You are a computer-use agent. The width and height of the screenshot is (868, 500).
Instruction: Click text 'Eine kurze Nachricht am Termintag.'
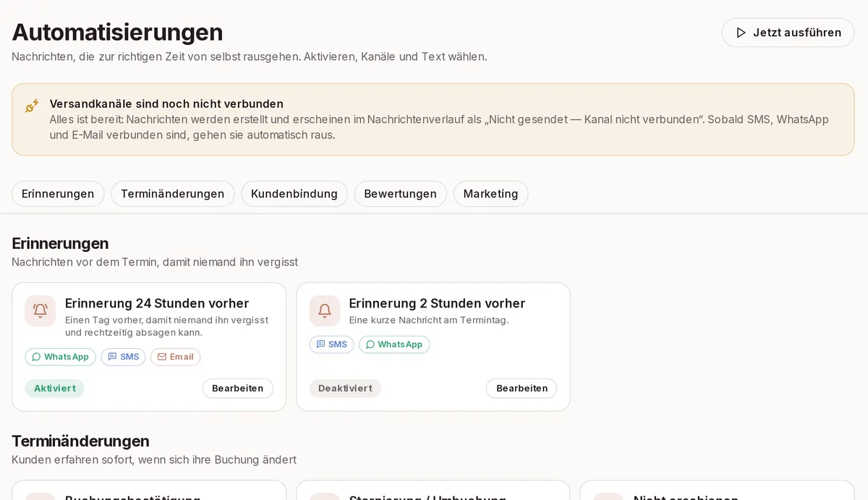[429, 320]
